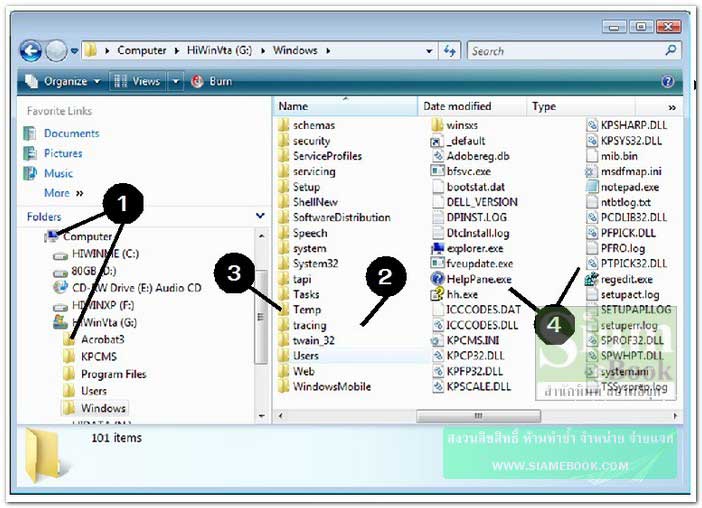
Task: Sort by the Type column header
Action: tap(581, 107)
